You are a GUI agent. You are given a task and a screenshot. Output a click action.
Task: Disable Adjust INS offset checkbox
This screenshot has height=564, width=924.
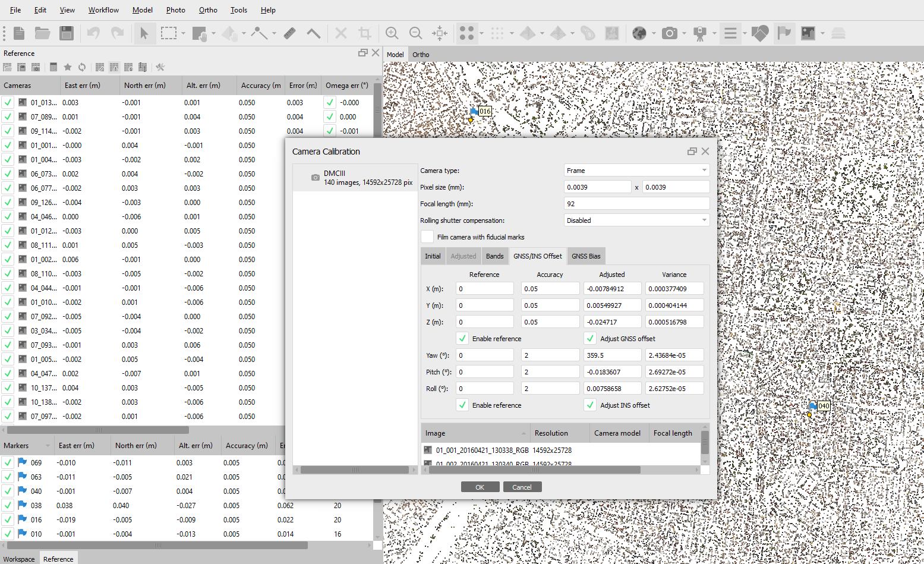coord(590,405)
